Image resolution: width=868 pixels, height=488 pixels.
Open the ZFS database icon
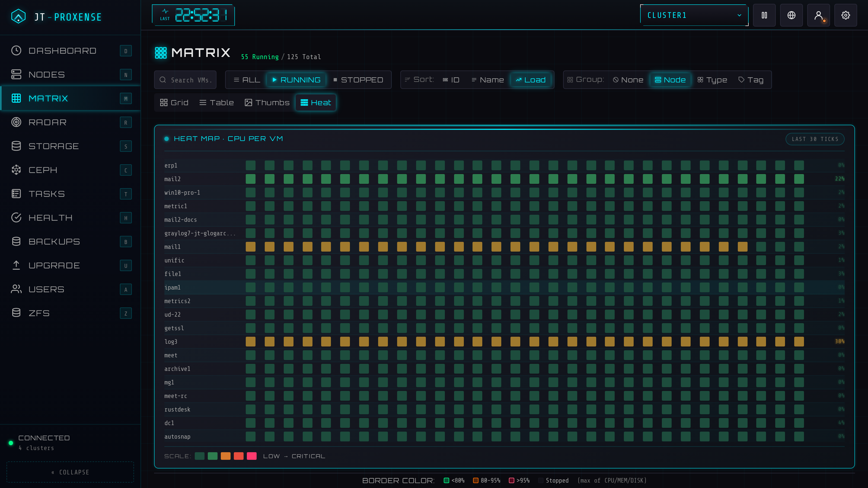pos(16,313)
